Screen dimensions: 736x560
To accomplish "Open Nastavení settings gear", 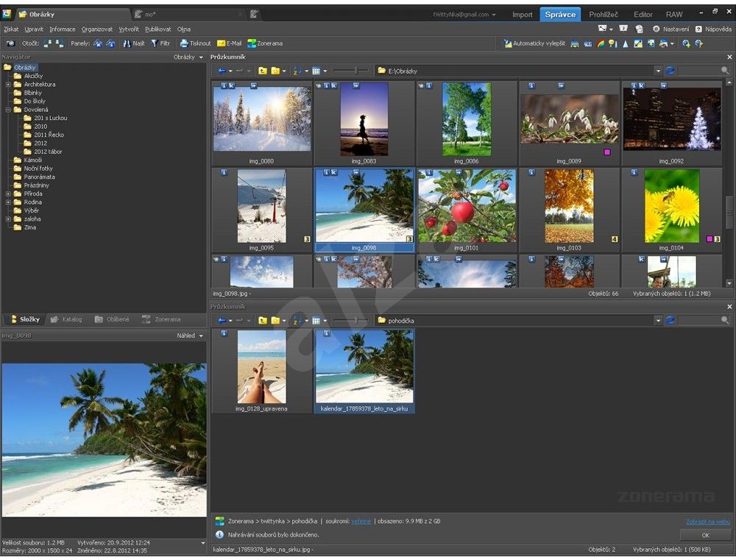I will coord(656,29).
